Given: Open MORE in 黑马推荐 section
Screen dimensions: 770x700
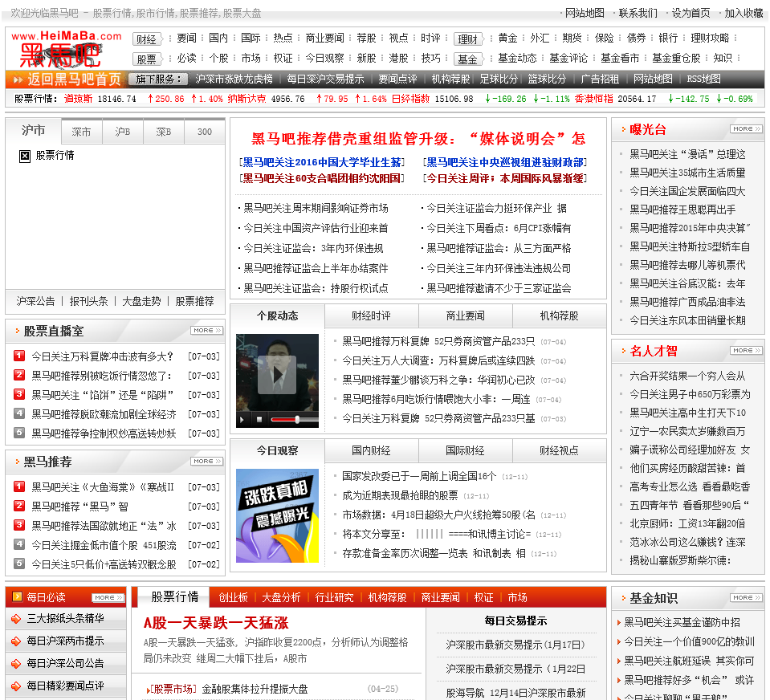Looking at the screenshot, I should coord(206,462).
